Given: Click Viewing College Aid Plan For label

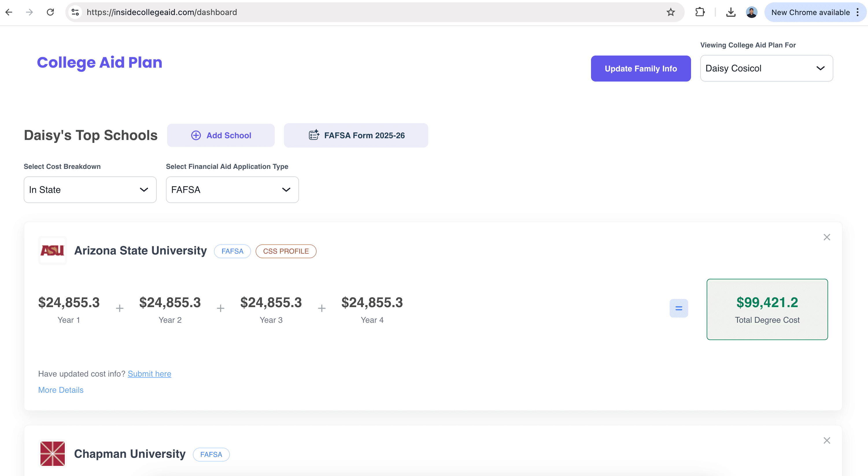Looking at the screenshot, I should 748,45.
